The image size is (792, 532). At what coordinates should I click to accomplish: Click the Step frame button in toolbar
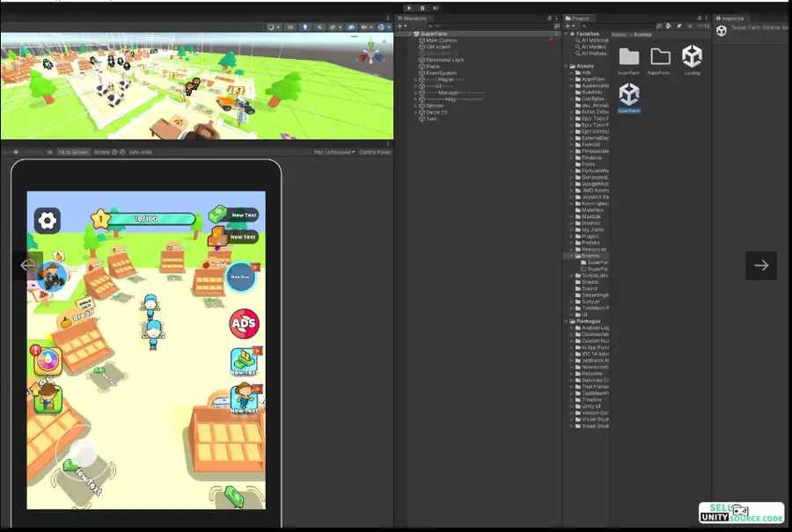click(435, 7)
